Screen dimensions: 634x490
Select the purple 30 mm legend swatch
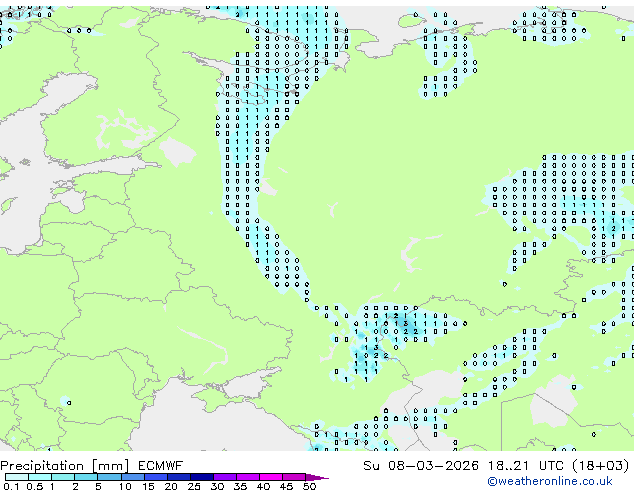point(225,477)
